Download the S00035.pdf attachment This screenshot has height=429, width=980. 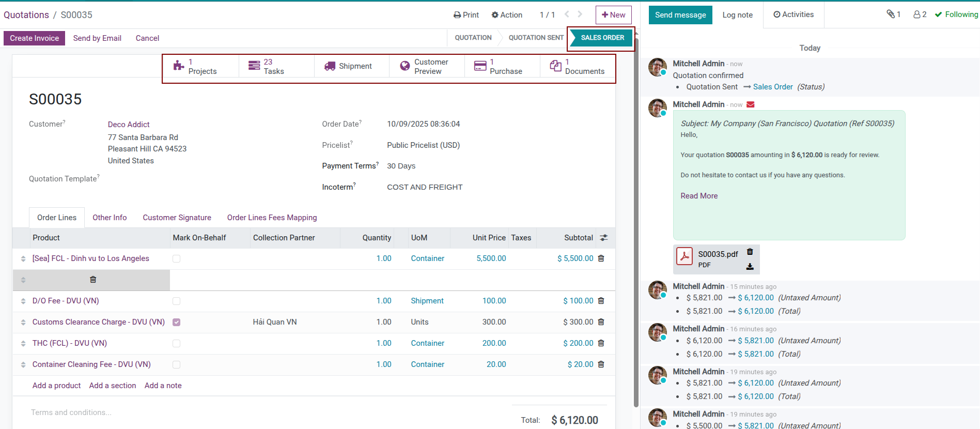tap(750, 267)
